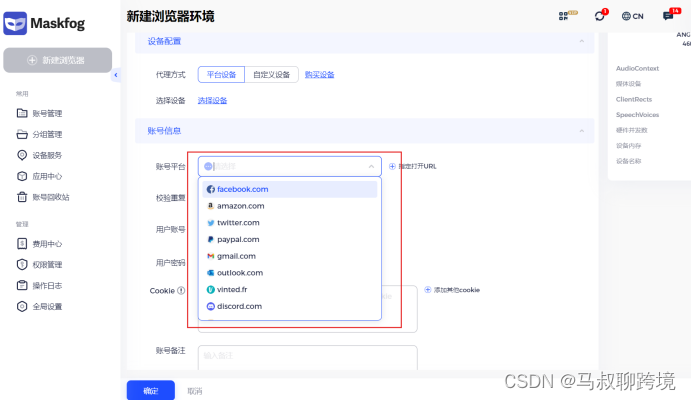Screen dimensions: 691x400
Task: Click the 添加其他cookie plus button
Action: click(427, 289)
